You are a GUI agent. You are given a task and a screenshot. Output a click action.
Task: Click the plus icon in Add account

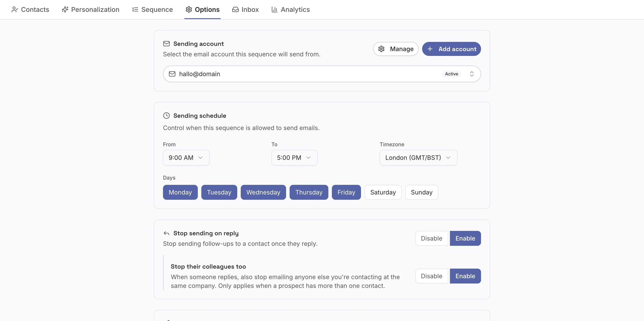tap(430, 49)
